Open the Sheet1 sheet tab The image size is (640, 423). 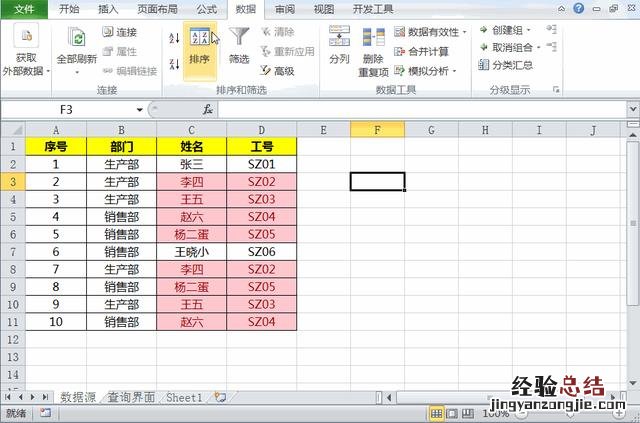pos(184,397)
